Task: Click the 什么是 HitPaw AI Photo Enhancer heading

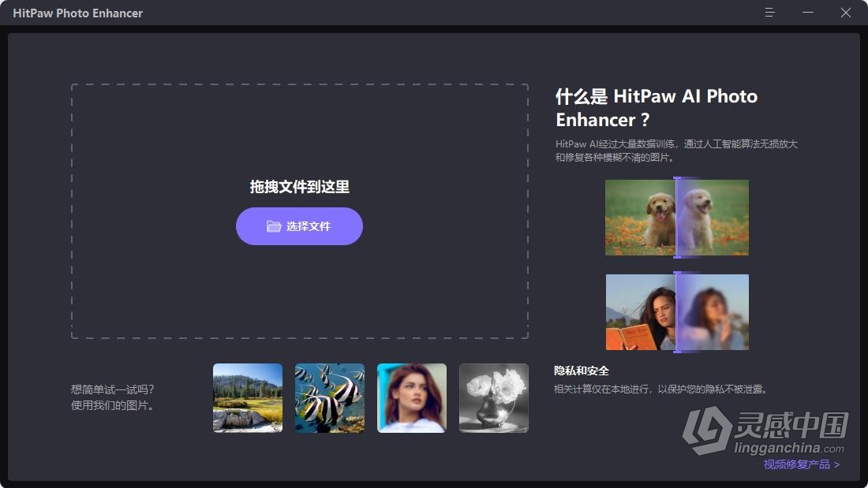Action: pyautogui.click(x=657, y=108)
